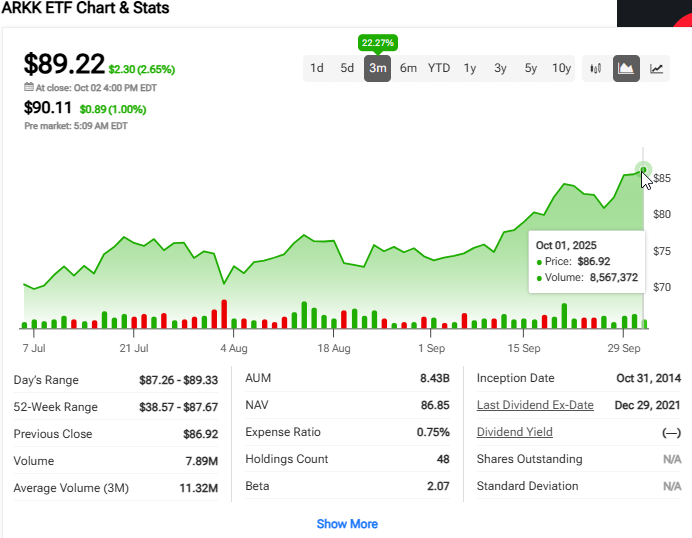Show the 3y price history

500,68
